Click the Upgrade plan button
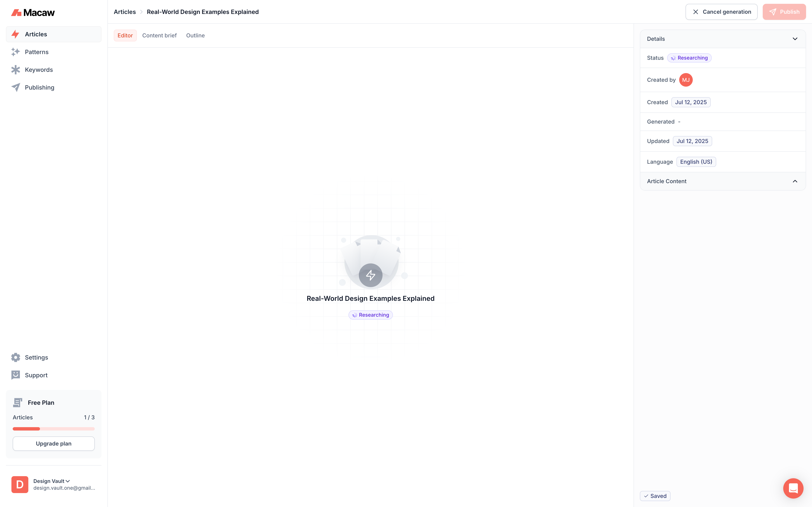The image size is (812, 507). click(54, 444)
